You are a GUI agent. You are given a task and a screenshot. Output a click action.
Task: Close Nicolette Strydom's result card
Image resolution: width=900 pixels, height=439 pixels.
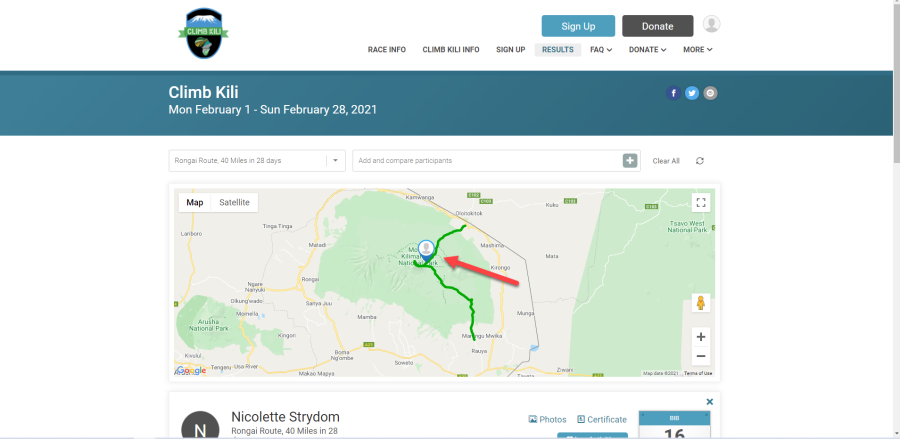click(x=709, y=402)
